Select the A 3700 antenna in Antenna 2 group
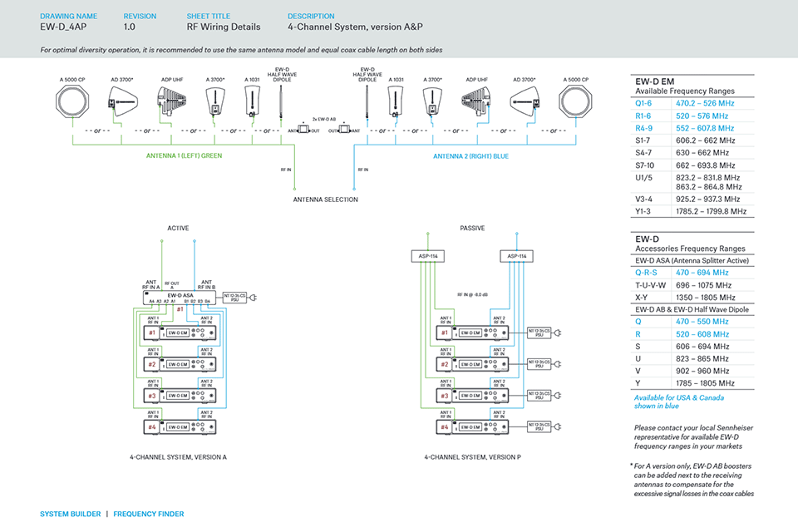 tap(432, 101)
